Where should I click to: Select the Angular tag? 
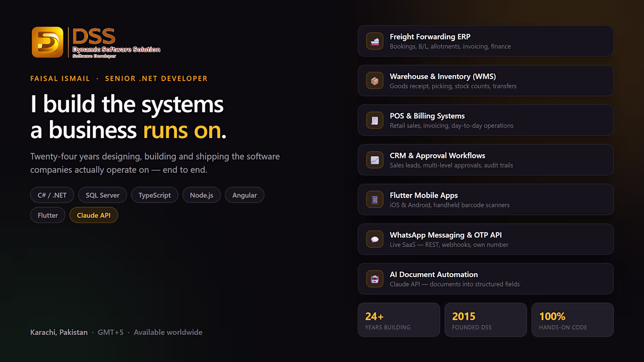(245, 195)
